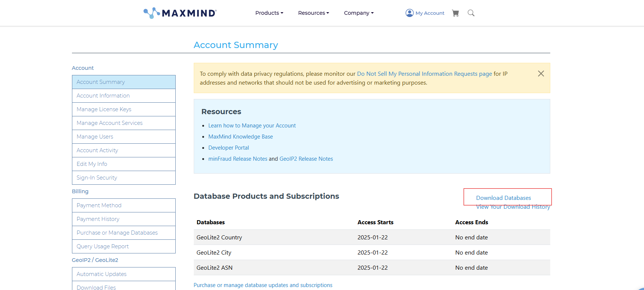Open Sign-In Security settings
Viewport: 644px width, 290px height.
(97, 178)
